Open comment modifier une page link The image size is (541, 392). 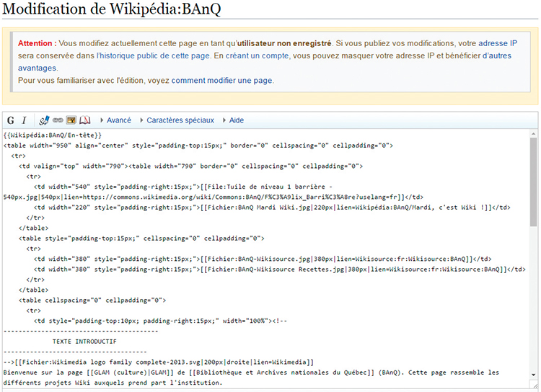(x=222, y=81)
